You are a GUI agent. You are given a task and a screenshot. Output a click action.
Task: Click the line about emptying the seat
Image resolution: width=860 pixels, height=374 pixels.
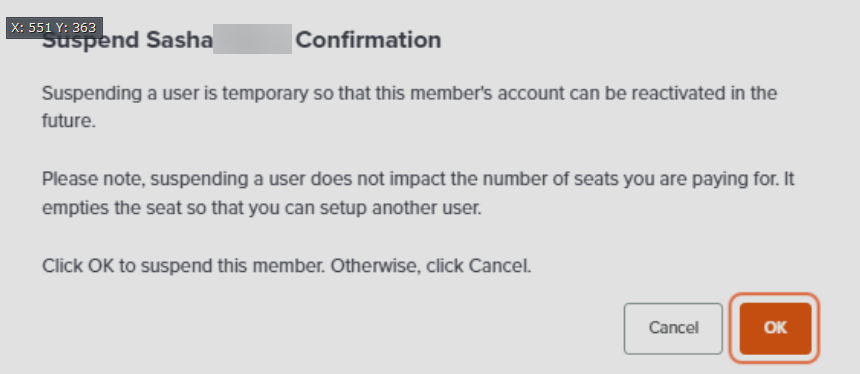pyautogui.click(x=262, y=209)
